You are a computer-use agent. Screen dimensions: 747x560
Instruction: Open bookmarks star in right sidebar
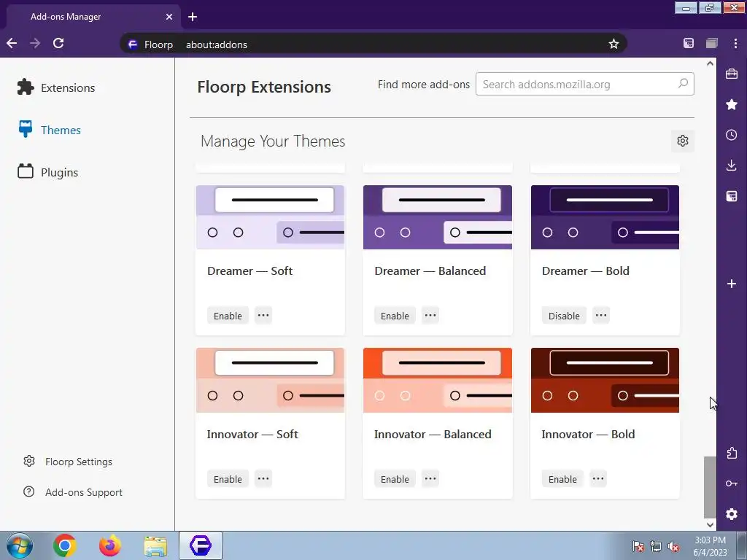pyautogui.click(x=732, y=104)
